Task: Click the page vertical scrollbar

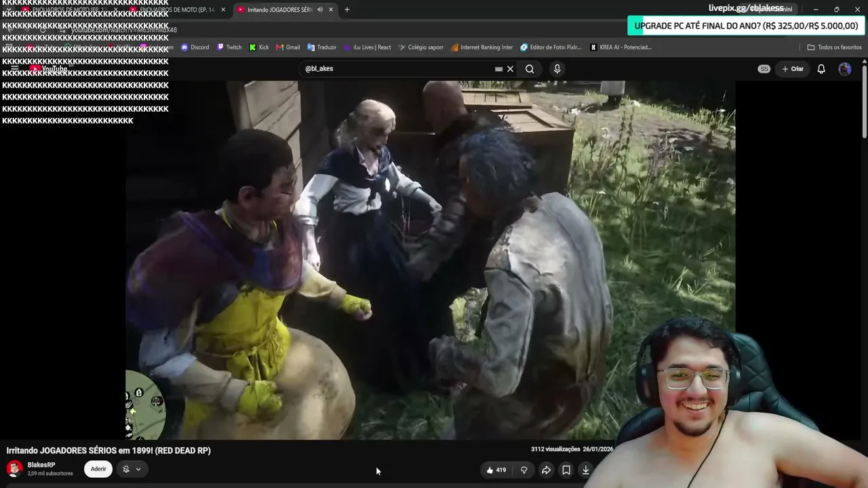Action: tap(864, 102)
